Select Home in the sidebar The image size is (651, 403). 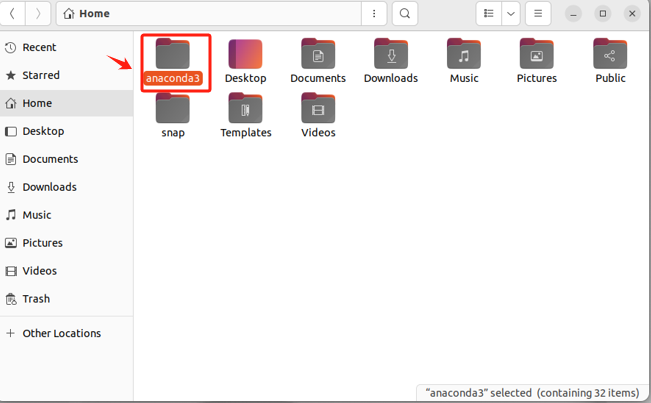[x=66, y=103]
